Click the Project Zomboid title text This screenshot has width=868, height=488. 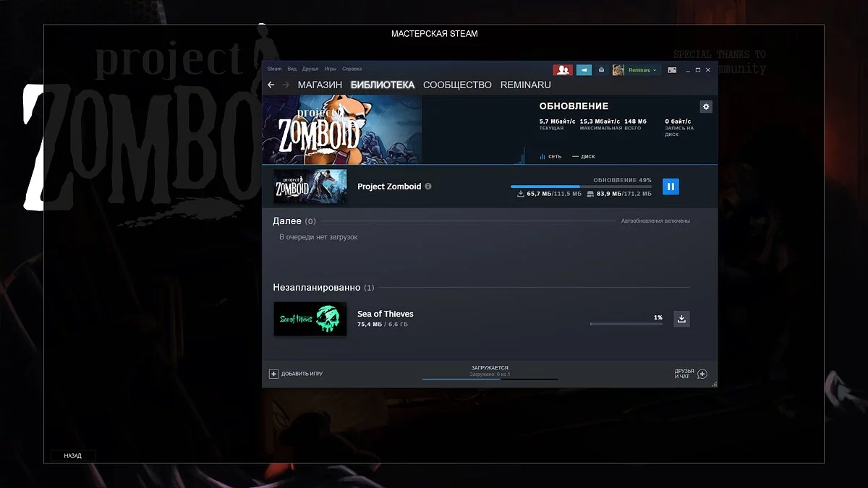point(389,187)
